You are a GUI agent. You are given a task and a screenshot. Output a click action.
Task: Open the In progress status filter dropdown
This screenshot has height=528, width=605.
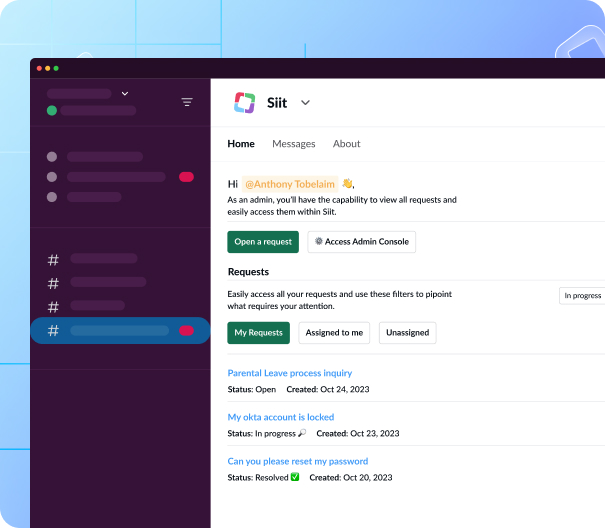(x=582, y=296)
